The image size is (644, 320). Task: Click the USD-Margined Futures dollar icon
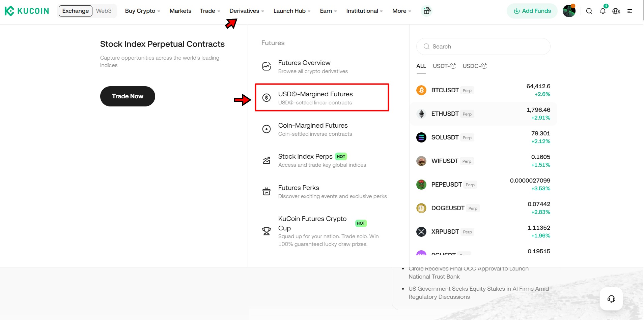(x=267, y=98)
